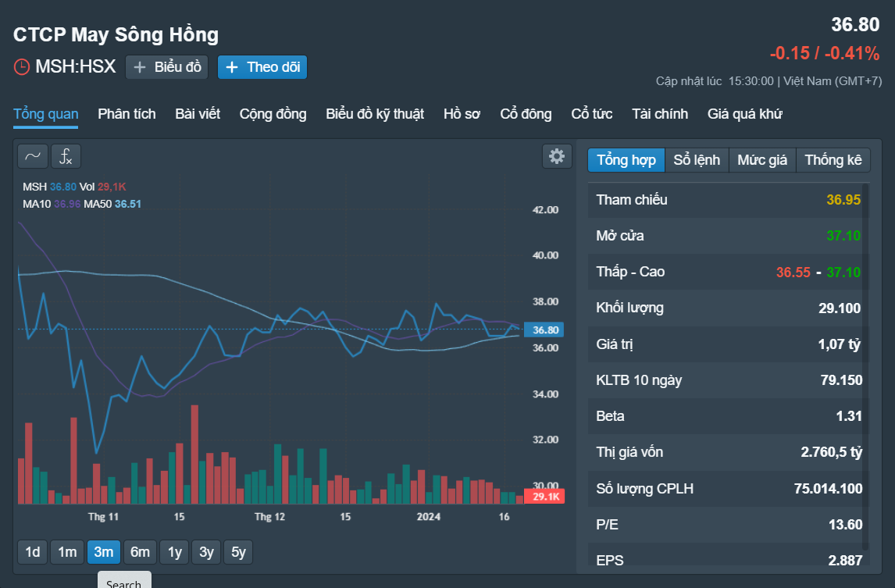Open the Thống kê panel tab
The image size is (895, 588).
pos(833,160)
